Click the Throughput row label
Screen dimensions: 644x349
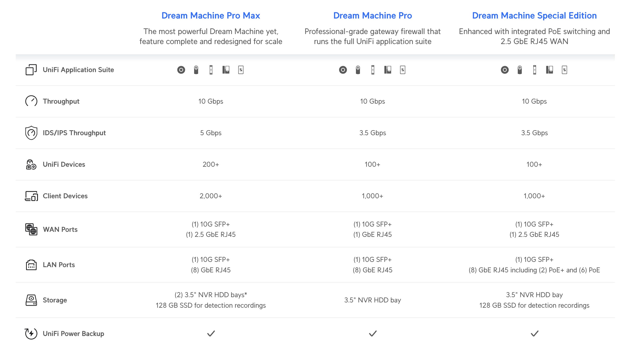point(61,101)
